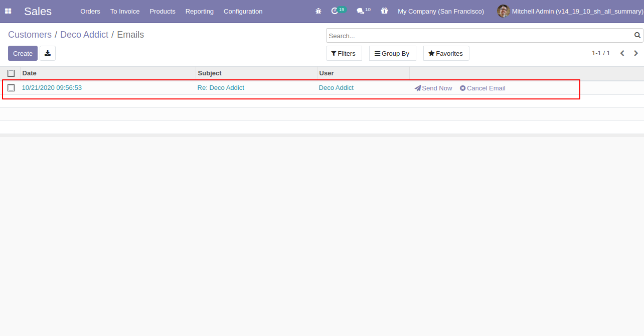
Task: Select all rows header checkbox
Action: point(11,73)
